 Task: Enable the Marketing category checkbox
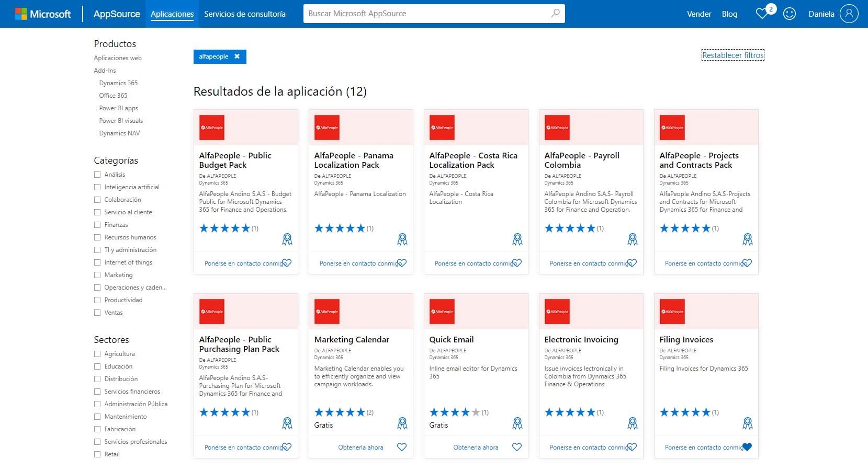(97, 275)
